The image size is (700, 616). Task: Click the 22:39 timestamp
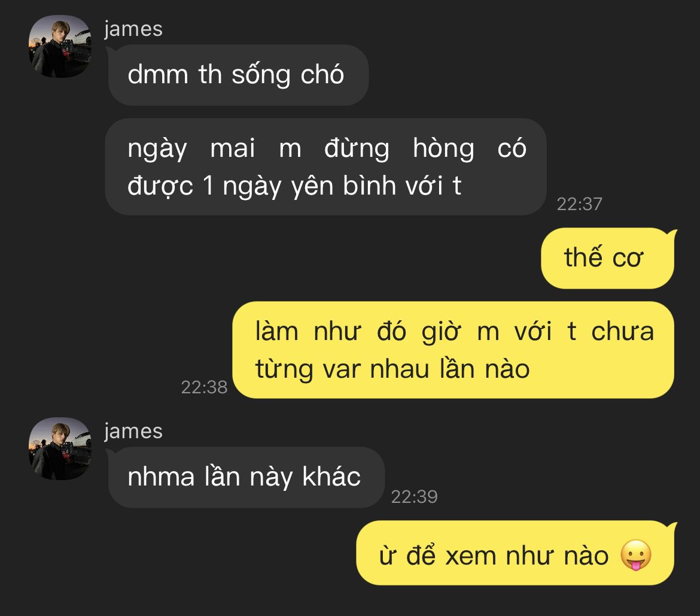pyautogui.click(x=414, y=497)
